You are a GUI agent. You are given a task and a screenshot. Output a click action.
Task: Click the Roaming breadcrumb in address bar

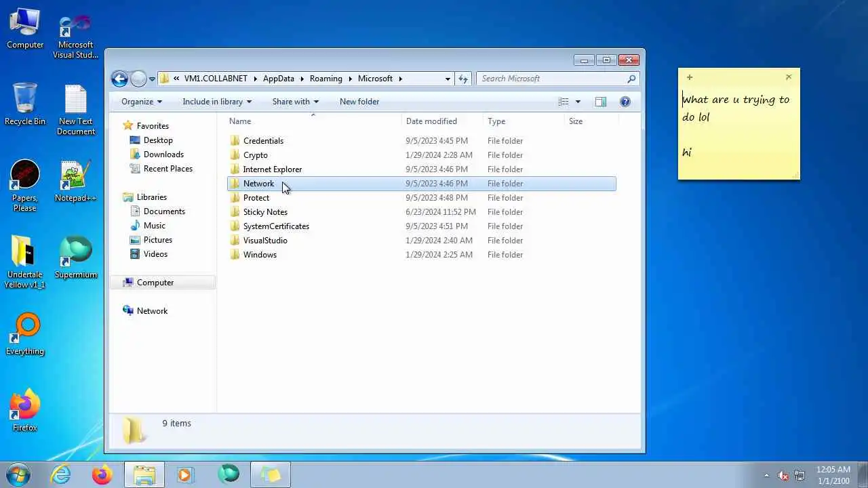326,79
